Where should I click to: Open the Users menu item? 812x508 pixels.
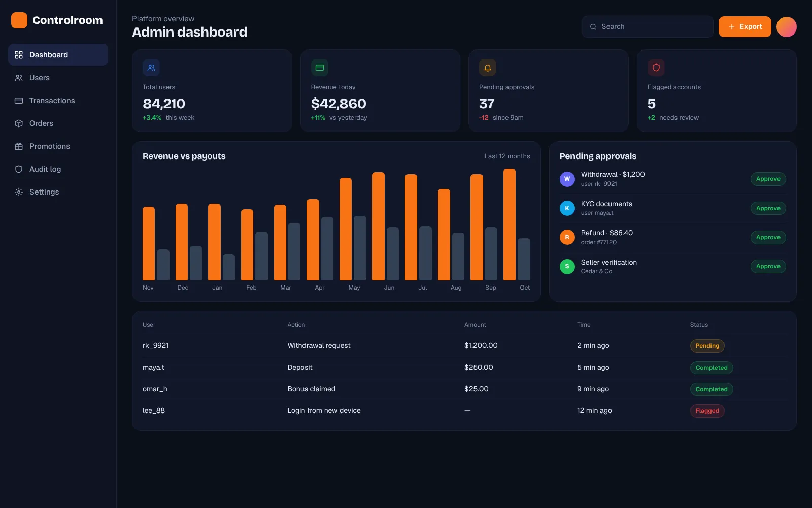click(58, 78)
